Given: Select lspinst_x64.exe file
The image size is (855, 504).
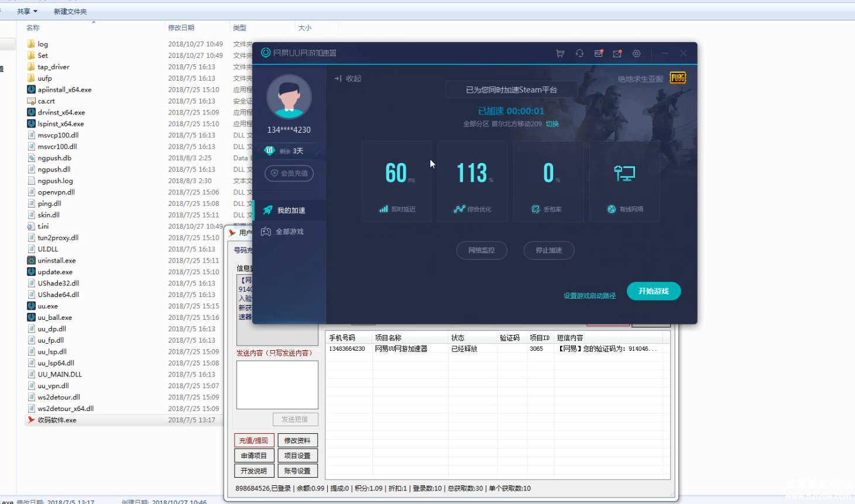Looking at the screenshot, I should point(61,124).
